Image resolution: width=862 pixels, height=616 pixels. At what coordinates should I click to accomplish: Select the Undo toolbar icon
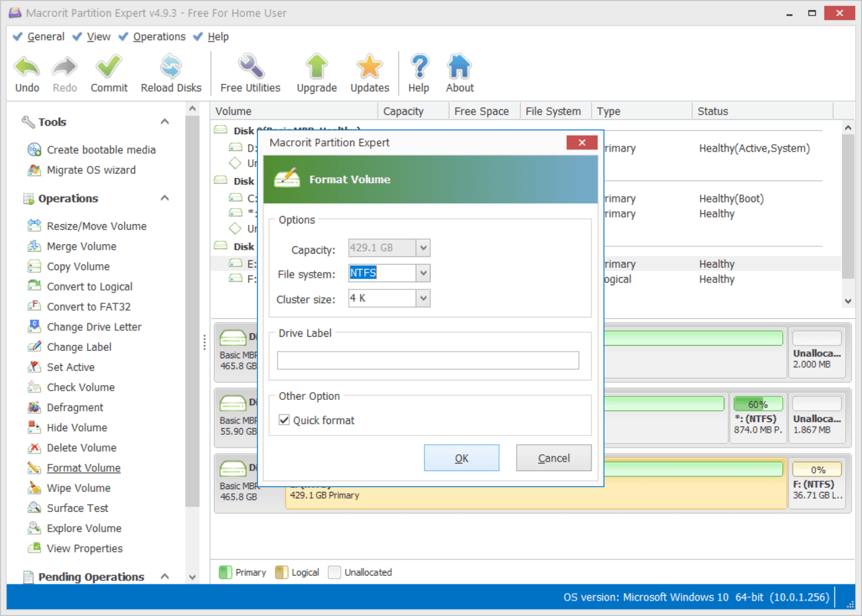(26, 72)
